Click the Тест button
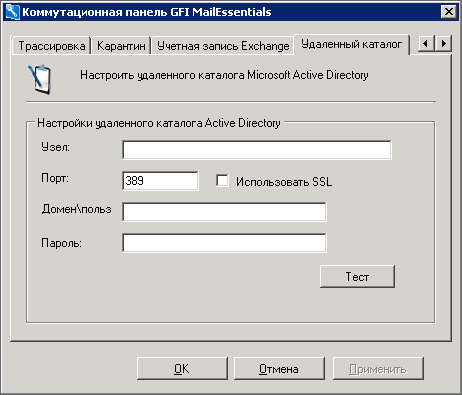Image resolution: width=462 pixels, height=395 pixels. pos(357,277)
